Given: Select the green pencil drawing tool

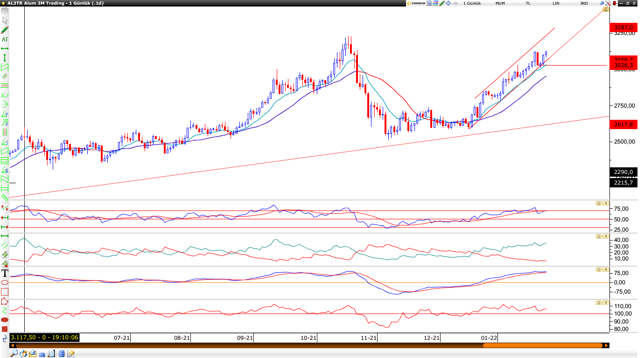Looking at the screenshot, I should pos(5,30).
